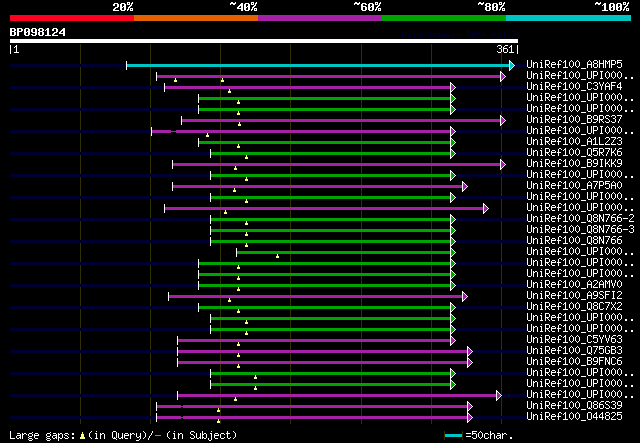Viewport: 640px width, 443px height.
Task: Click the purple alignment bar for C5YV63
Action: point(314,341)
